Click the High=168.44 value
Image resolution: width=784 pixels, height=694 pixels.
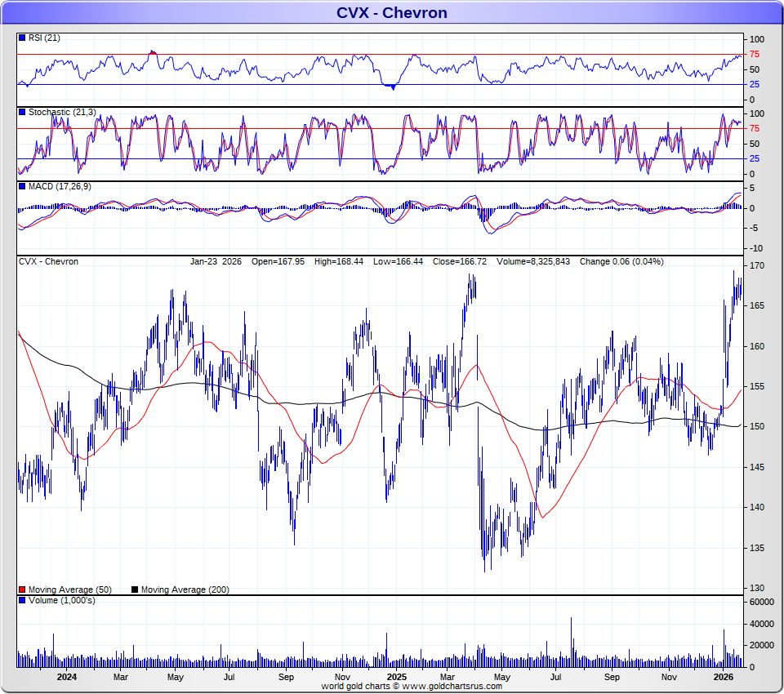click(338, 261)
